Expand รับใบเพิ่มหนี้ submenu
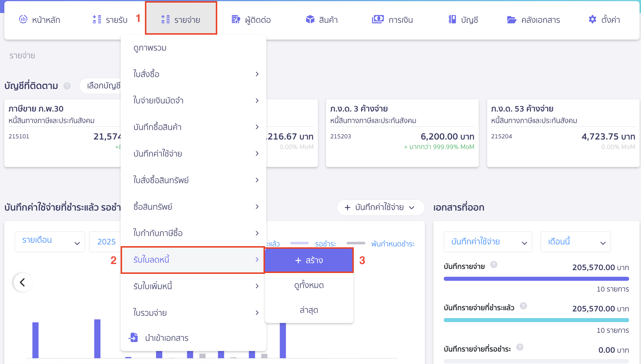 coord(193,286)
